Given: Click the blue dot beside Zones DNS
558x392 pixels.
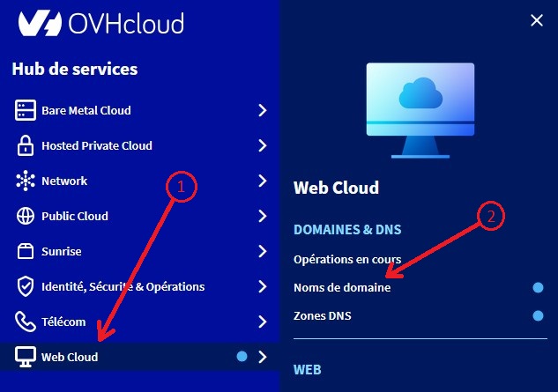Looking at the screenshot, I should (538, 315).
